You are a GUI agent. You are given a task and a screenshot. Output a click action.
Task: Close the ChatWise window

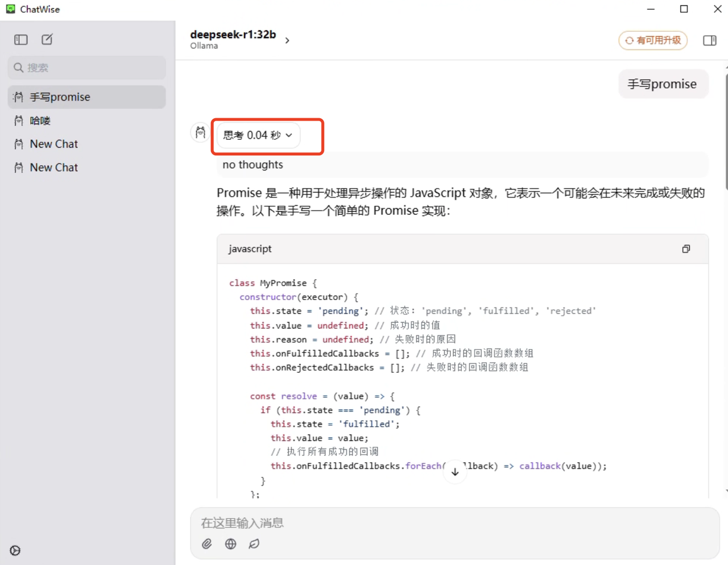717,9
